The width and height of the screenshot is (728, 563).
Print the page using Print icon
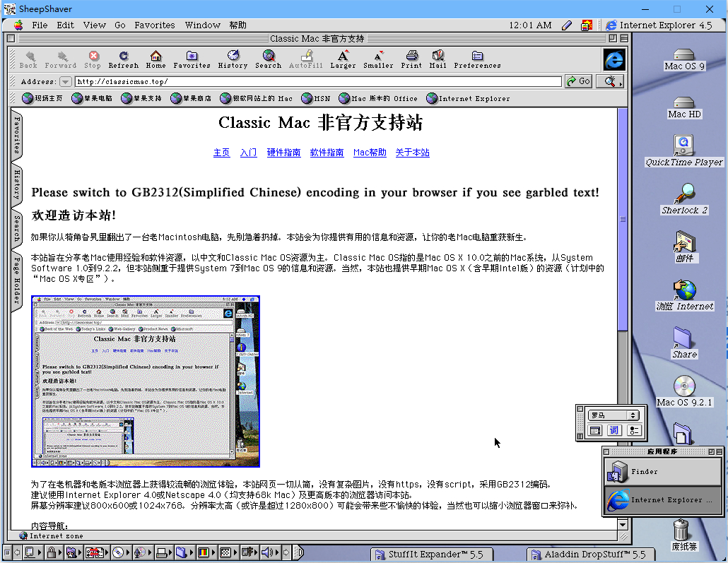411,59
